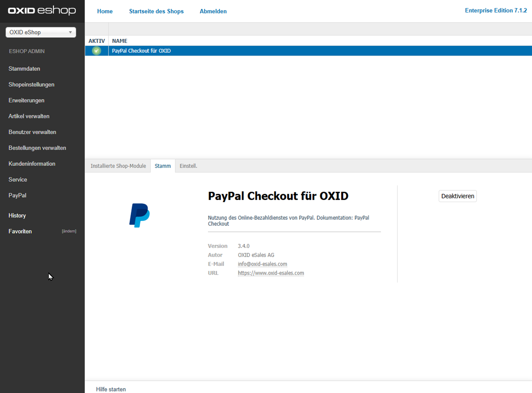This screenshot has height=393, width=532.
Task: Open the PayPal sidebar menu
Action: 17,195
